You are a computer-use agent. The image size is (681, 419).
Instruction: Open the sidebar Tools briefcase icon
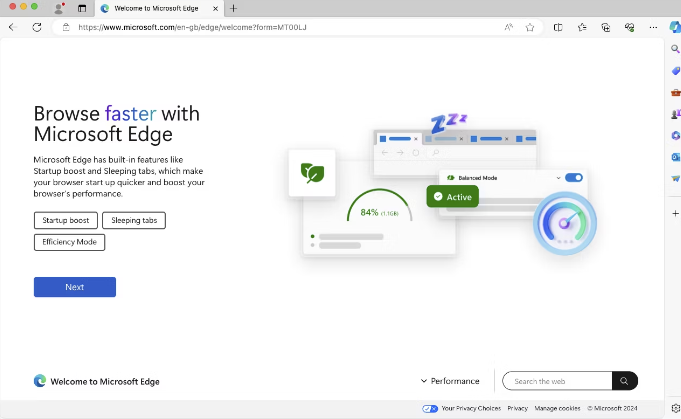(x=675, y=92)
